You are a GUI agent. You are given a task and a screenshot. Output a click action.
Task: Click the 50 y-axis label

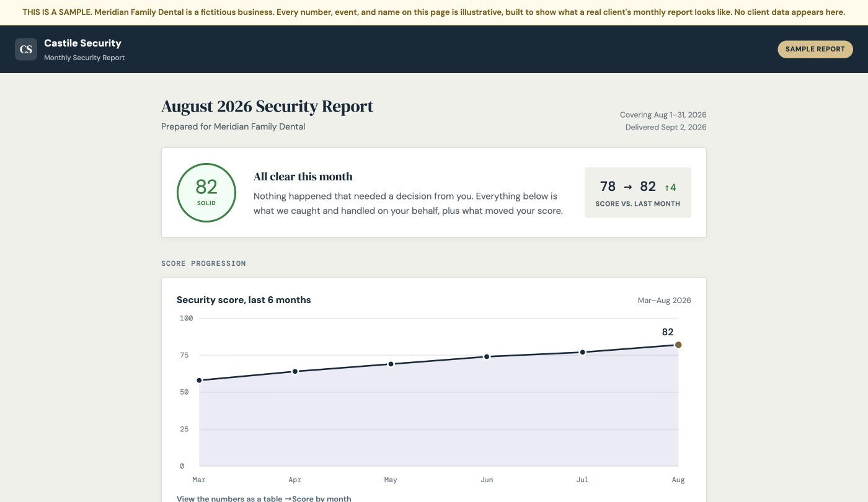tap(184, 392)
